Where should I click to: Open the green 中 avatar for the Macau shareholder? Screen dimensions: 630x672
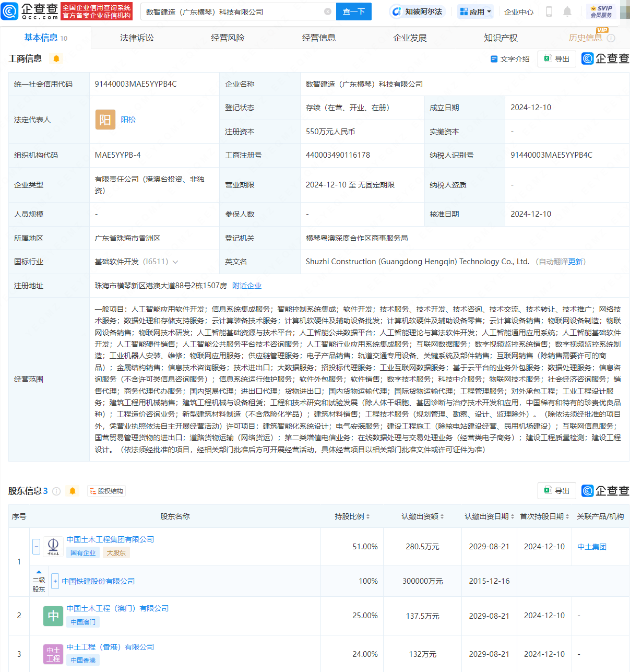(x=53, y=616)
